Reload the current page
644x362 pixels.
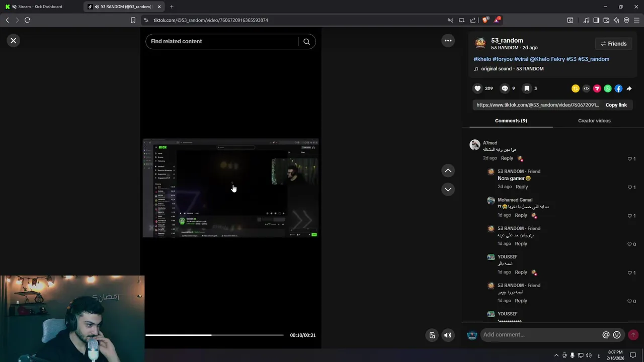pos(27,20)
